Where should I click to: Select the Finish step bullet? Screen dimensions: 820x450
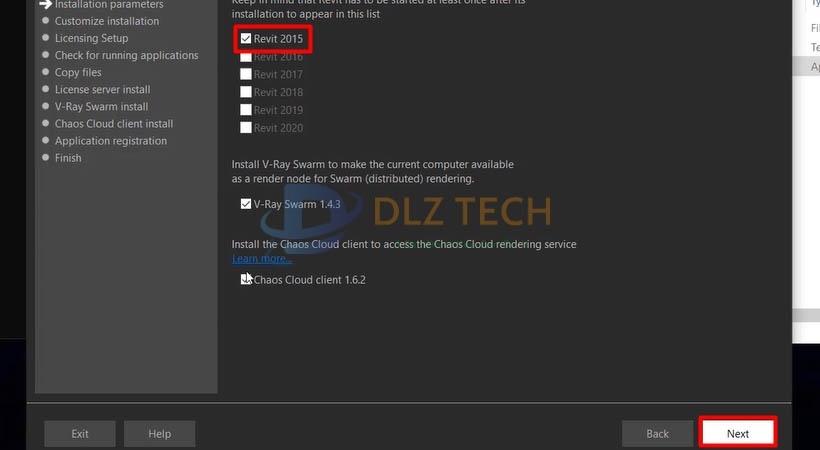pyautogui.click(x=45, y=158)
